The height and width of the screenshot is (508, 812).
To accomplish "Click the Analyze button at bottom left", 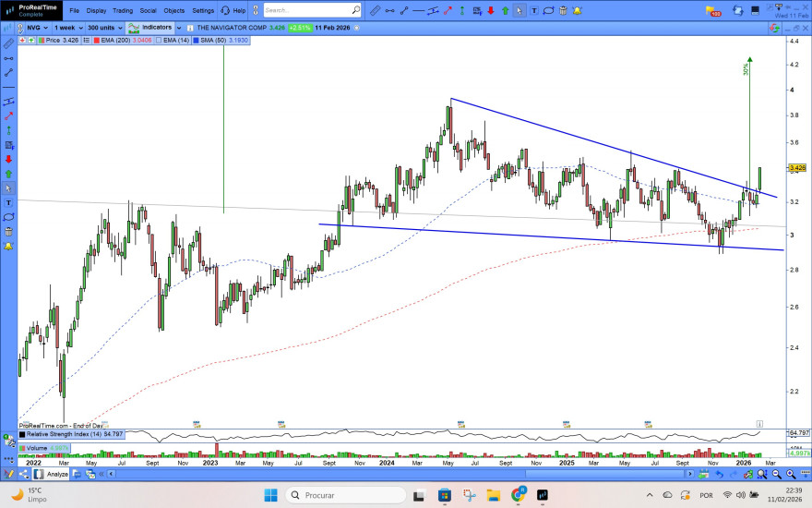I will pyautogui.click(x=53, y=474).
